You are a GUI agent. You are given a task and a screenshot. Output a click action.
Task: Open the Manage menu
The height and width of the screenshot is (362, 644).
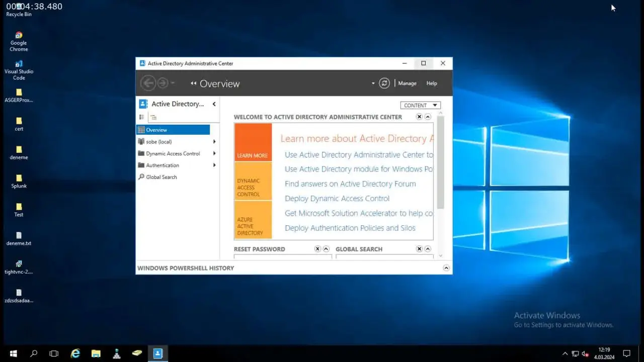point(407,83)
